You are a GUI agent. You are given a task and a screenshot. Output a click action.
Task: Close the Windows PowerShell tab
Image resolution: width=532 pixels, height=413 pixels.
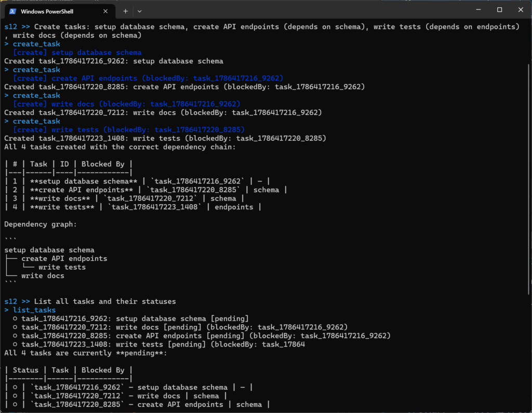[x=105, y=11]
